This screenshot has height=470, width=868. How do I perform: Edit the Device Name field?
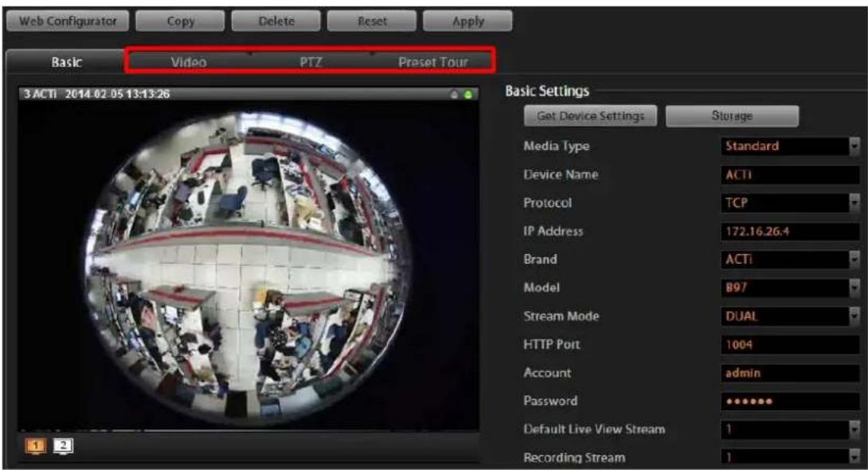(x=791, y=174)
